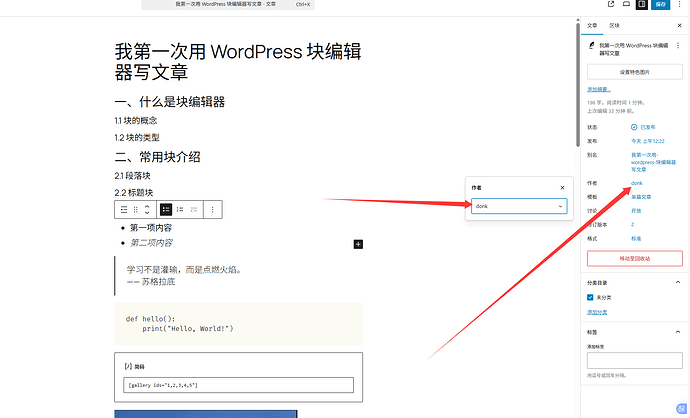Image resolution: width=690 pixels, height=418 pixels.
Task: Open revisions count 2
Action: 632,224
